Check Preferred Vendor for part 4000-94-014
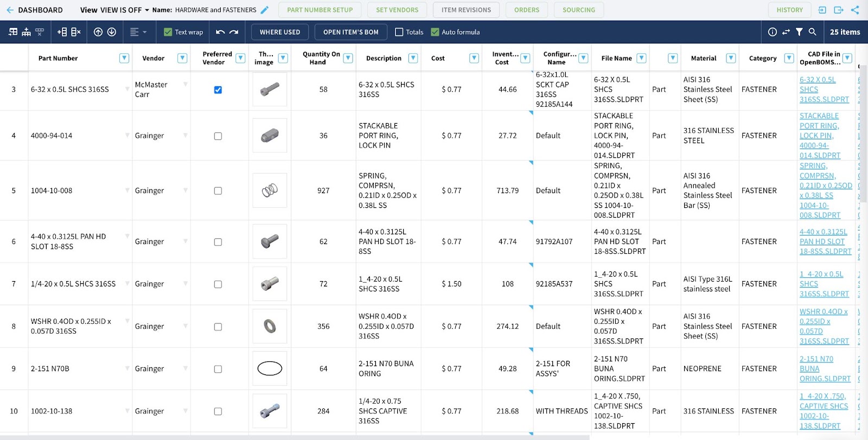Screen dimensions: 868x440 (x=218, y=136)
